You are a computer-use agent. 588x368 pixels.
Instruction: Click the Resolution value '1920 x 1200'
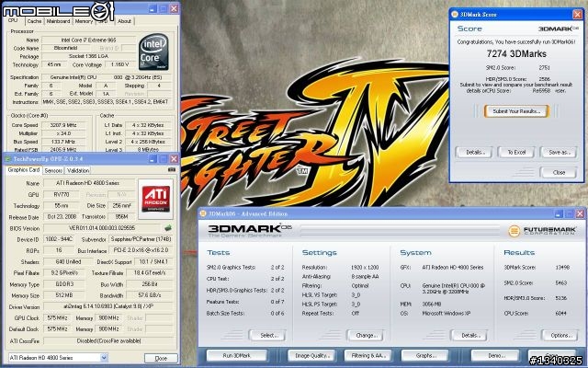coord(365,268)
